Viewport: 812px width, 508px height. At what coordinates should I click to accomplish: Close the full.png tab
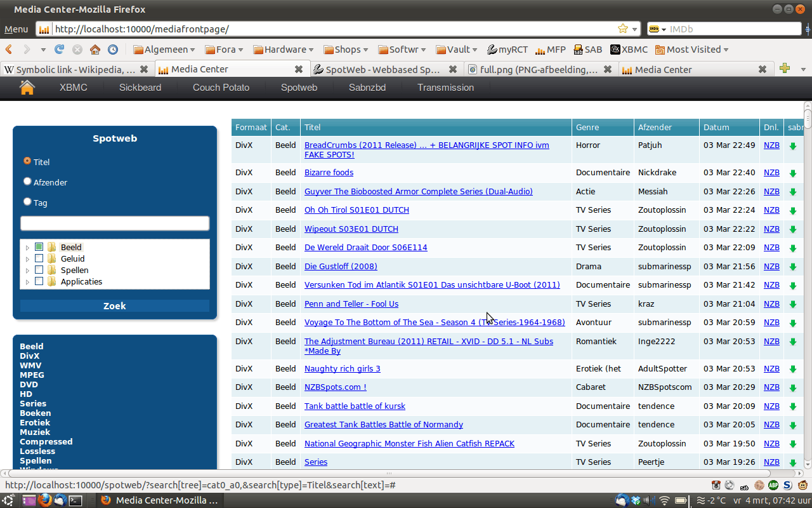608,69
